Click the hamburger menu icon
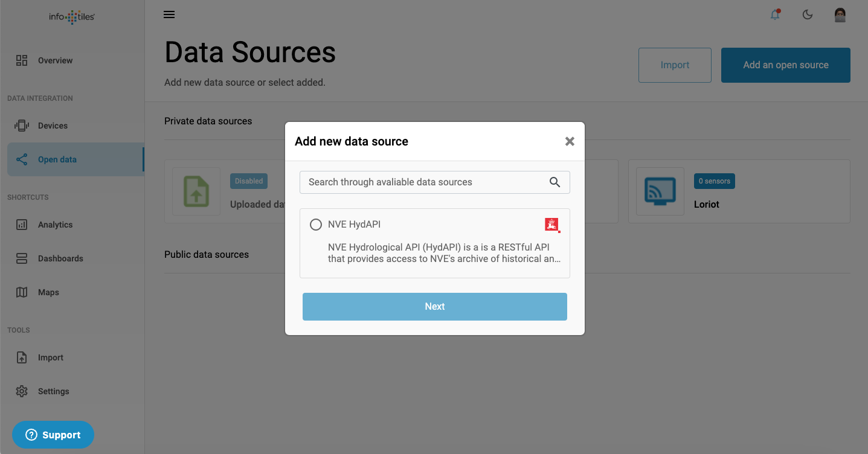Screen dimensions: 868x454 (169, 14)
